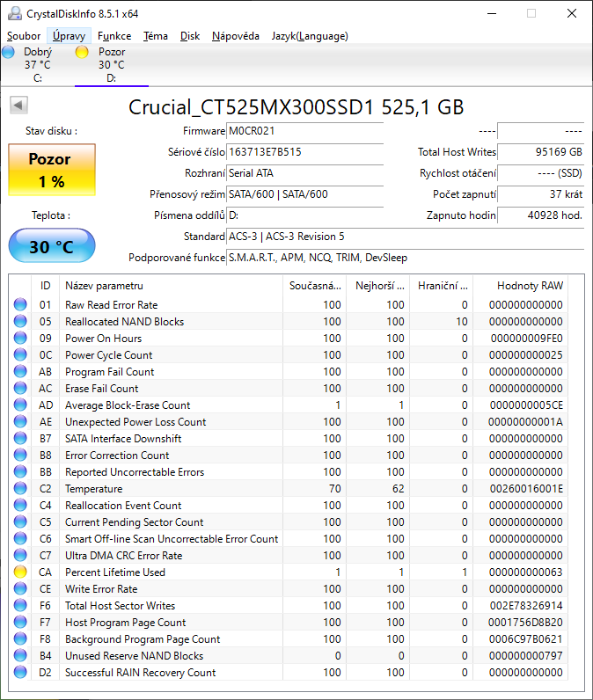The width and height of the screenshot is (593, 700).
Task: Click the Přenosový režim field SATA/600
Action: [x=305, y=194]
